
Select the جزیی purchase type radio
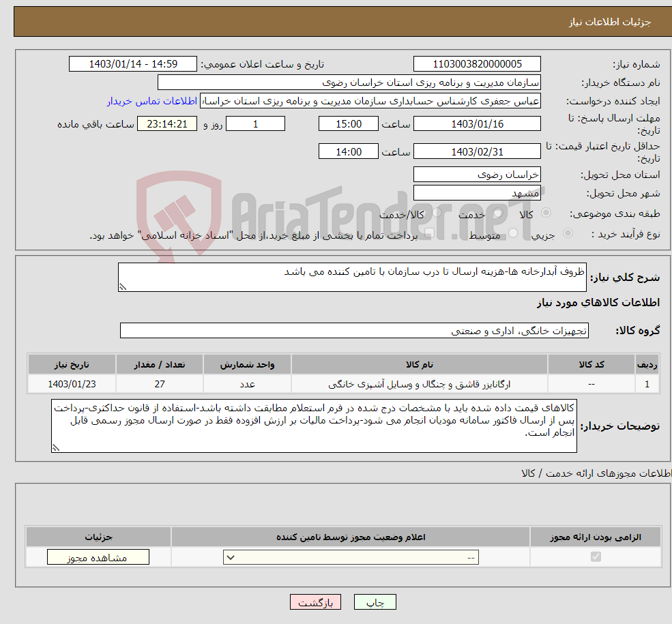point(568,233)
